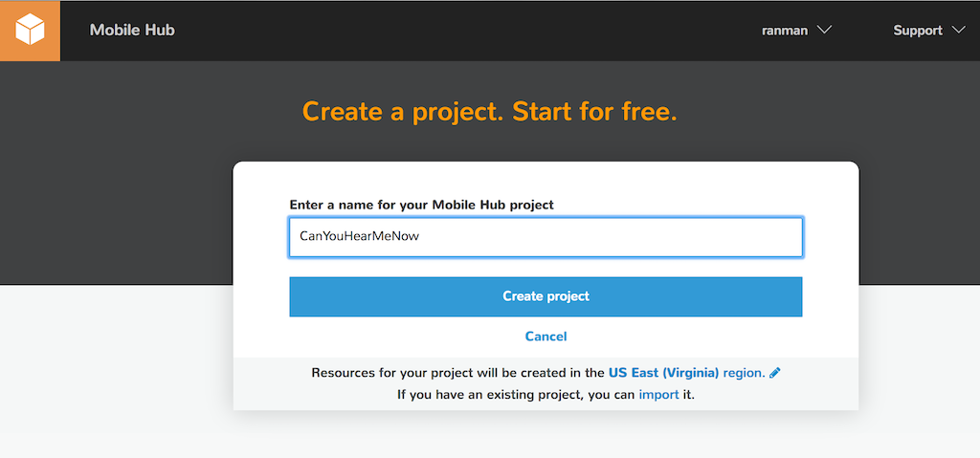This screenshot has height=458, width=980.
Task: Open the Support dropdown menu
Action: tap(928, 30)
